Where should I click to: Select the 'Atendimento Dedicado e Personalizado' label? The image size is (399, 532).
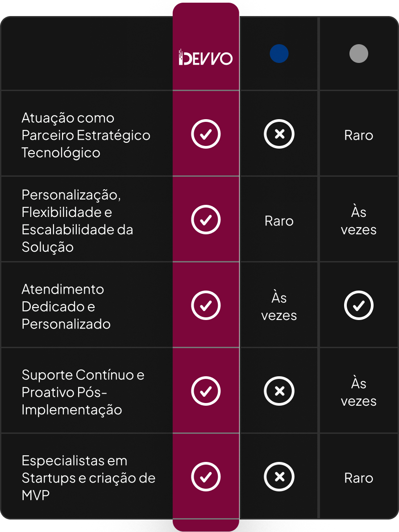pos(66,306)
